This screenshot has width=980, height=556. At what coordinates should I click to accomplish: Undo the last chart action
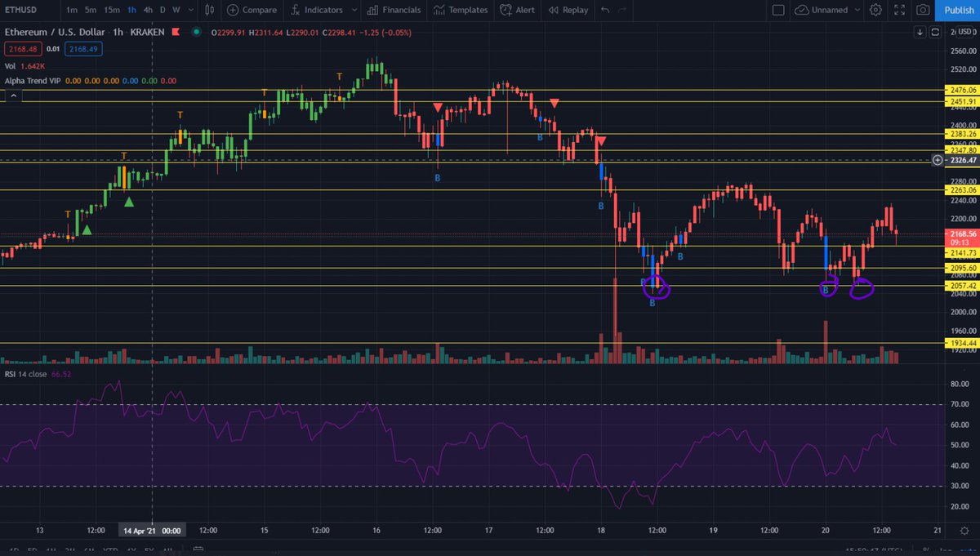[605, 10]
